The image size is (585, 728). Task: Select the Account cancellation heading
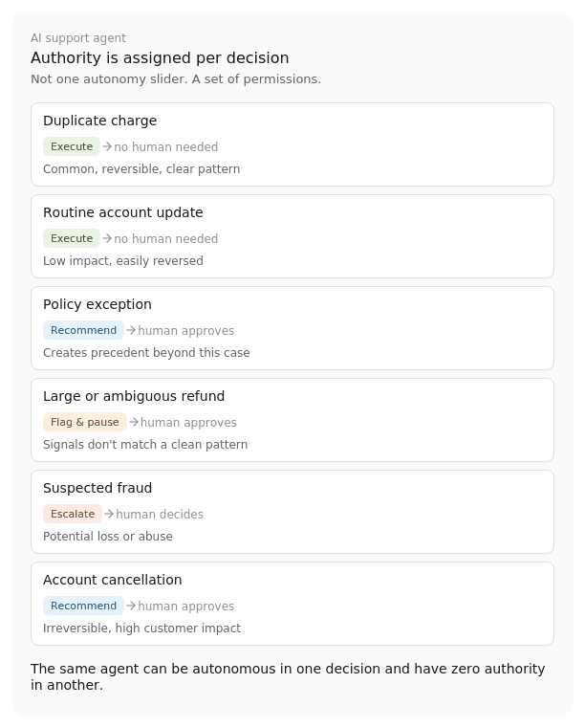click(x=112, y=580)
